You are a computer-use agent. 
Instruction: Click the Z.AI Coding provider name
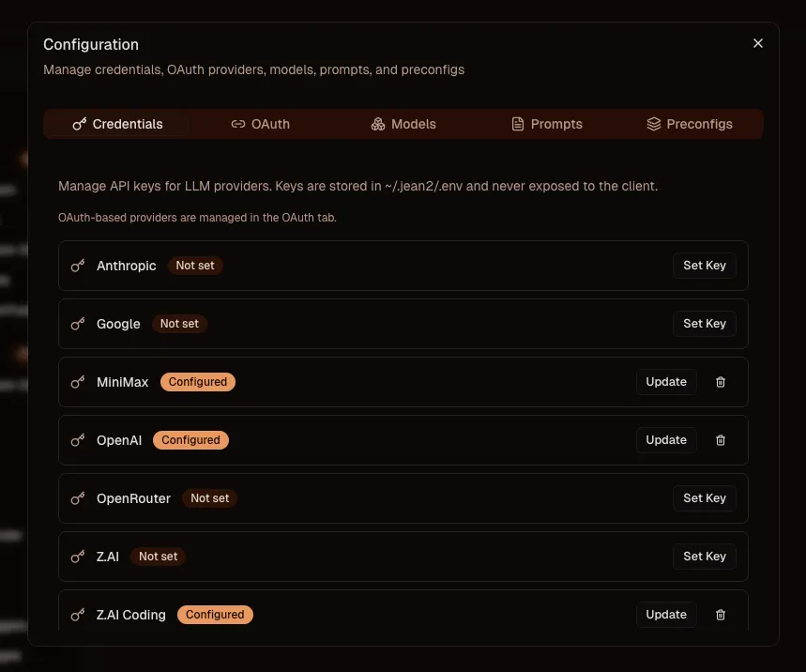click(x=131, y=615)
